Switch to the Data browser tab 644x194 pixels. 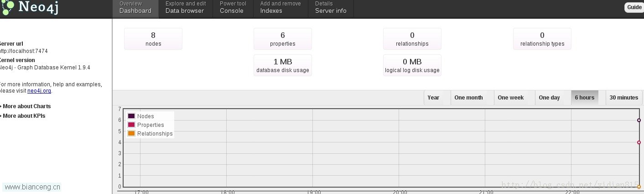pyautogui.click(x=185, y=9)
